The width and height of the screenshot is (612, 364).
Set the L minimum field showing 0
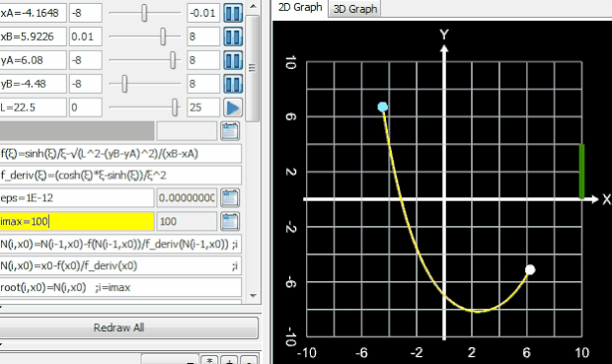[x=86, y=108]
